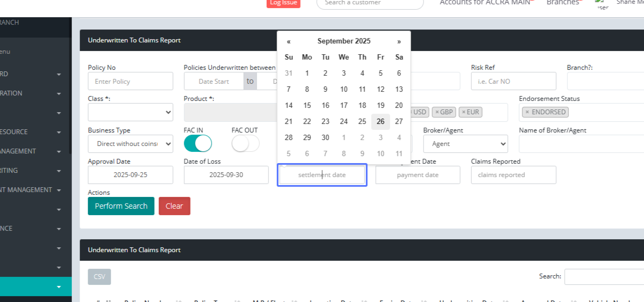Turn off the FAC IN switch
The height and width of the screenshot is (302, 644).
pos(197,144)
